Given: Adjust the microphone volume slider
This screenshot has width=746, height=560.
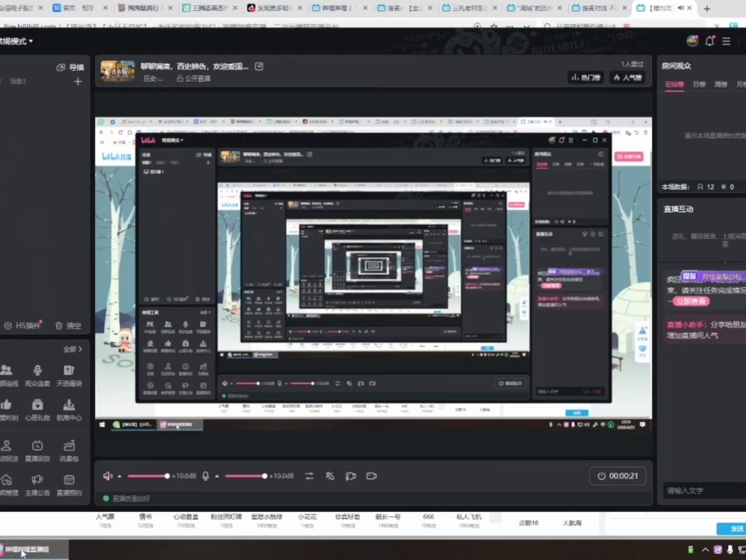Looking at the screenshot, I should tap(246, 476).
